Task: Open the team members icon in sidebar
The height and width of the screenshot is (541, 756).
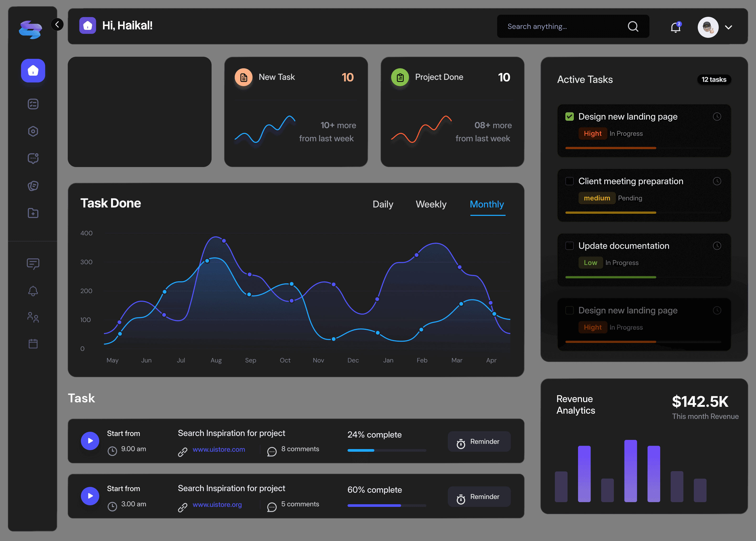Action: tap(33, 317)
